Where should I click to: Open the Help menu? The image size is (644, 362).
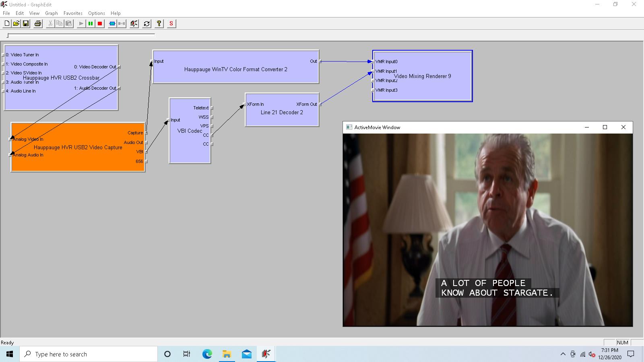tap(116, 13)
